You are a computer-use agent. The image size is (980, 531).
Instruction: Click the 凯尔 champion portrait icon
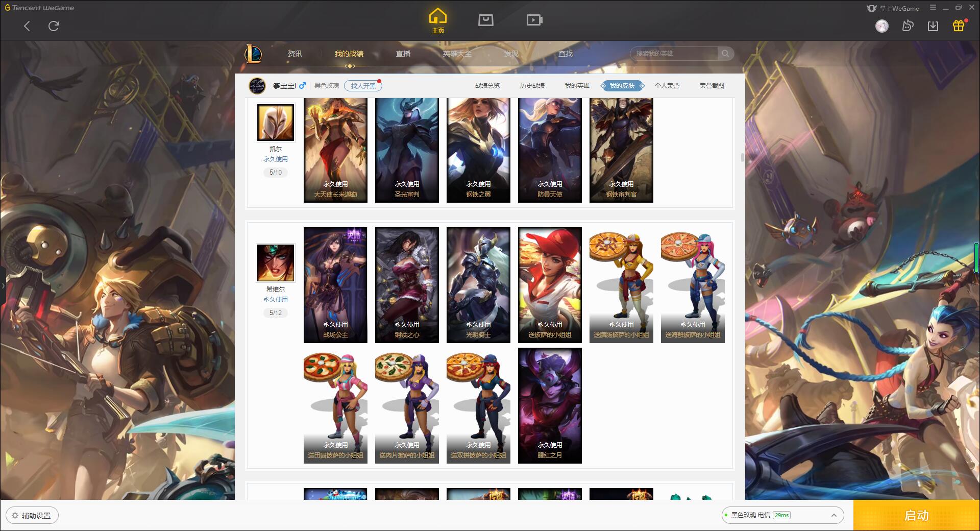point(276,123)
